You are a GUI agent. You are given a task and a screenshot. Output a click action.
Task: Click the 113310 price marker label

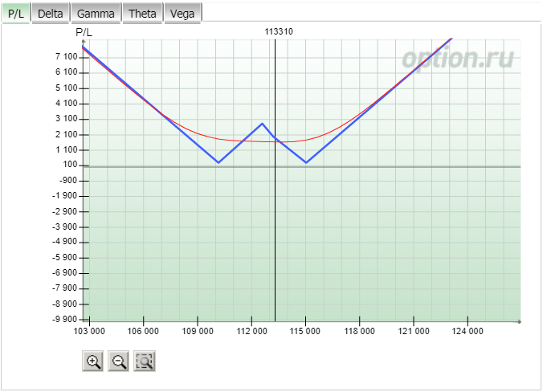(x=279, y=31)
